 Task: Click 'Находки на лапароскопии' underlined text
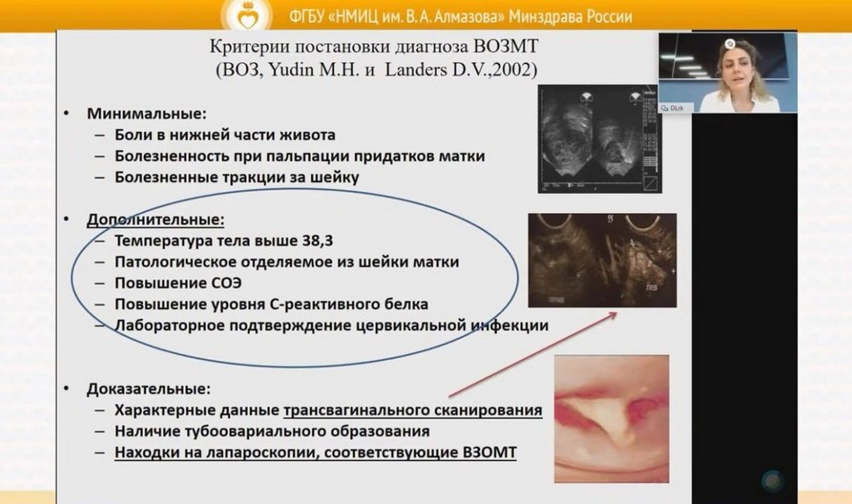point(315,453)
